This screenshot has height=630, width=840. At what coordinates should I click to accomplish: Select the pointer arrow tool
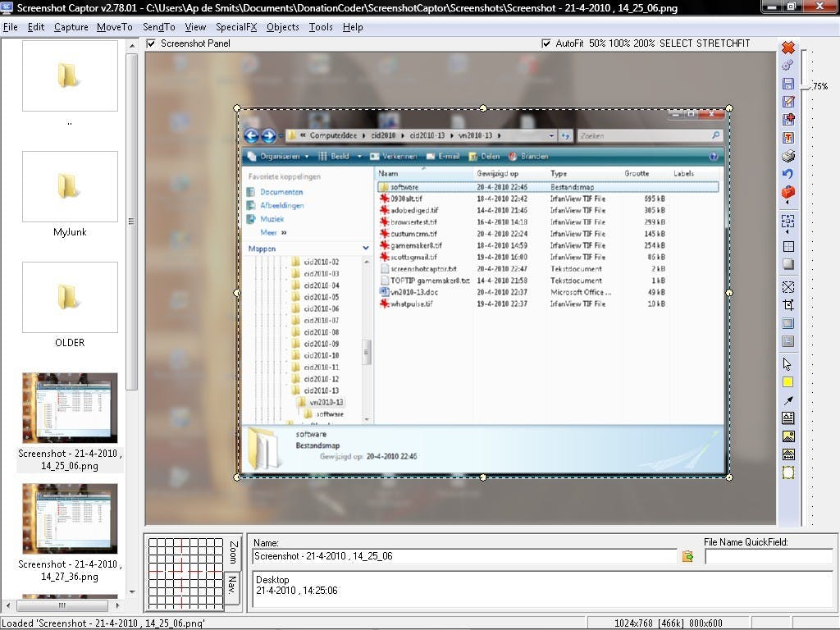pyautogui.click(x=787, y=364)
